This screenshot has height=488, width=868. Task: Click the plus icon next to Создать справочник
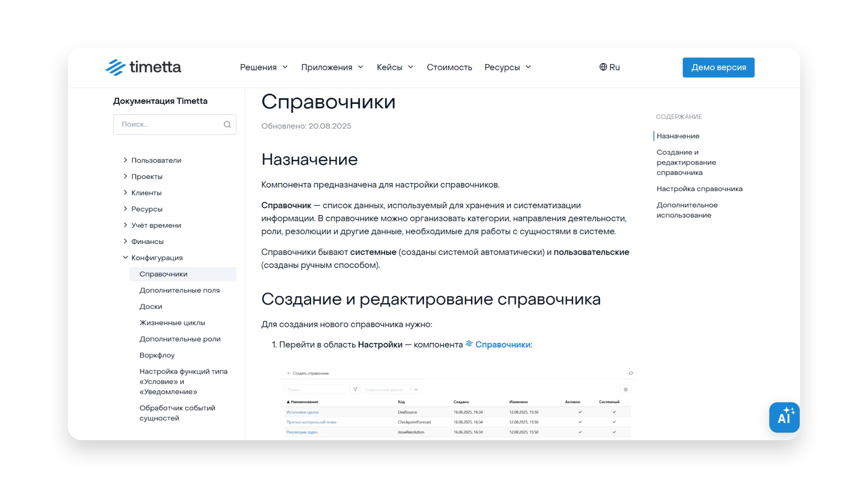tap(288, 373)
